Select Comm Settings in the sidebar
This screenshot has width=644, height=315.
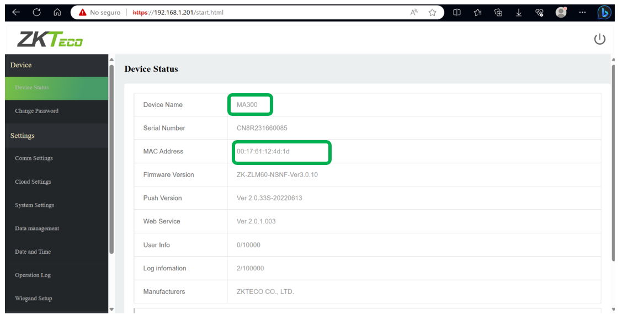(34, 158)
